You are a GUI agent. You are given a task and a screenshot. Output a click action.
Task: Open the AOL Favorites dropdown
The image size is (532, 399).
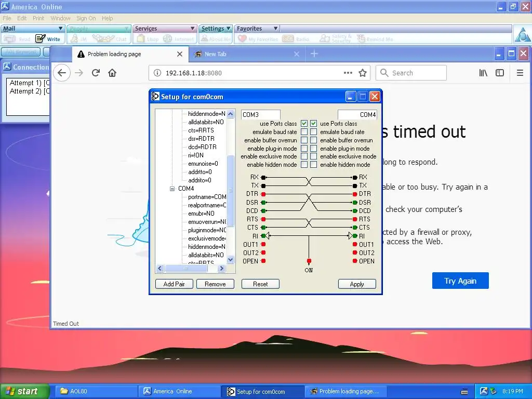275,29
